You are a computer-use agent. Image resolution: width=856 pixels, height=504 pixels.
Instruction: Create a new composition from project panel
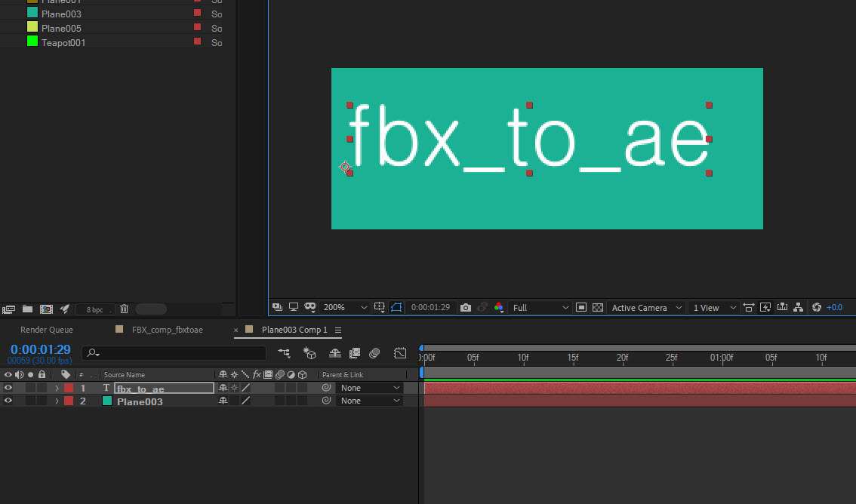(x=46, y=309)
